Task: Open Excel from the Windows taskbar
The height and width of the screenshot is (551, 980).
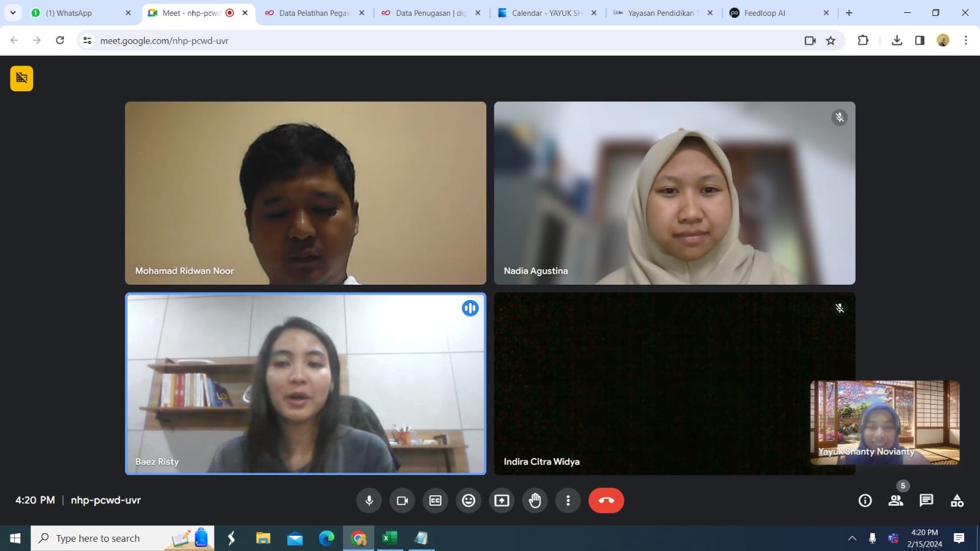Action: (389, 538)
